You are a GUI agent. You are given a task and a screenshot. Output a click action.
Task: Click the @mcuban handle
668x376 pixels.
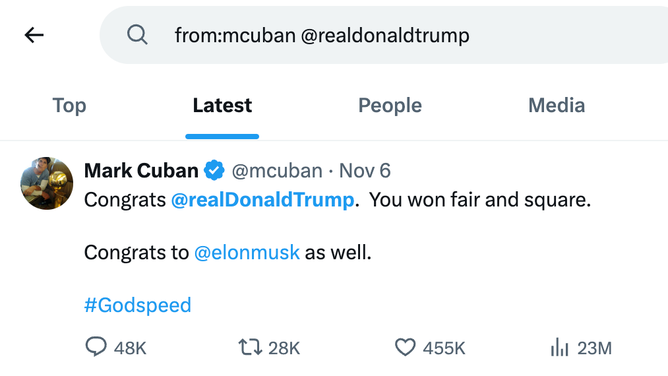[x=277, y=171]
